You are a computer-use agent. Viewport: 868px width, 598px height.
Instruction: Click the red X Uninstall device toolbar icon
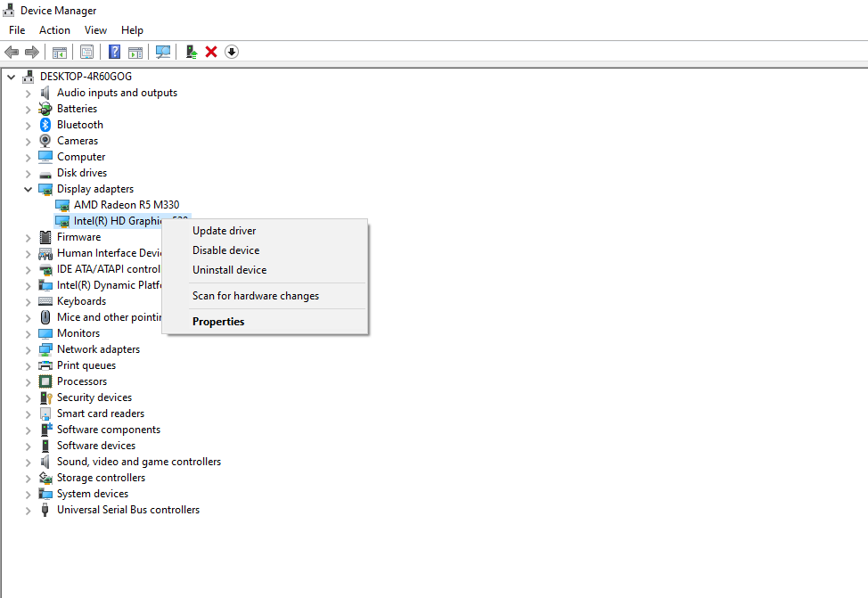212,52
